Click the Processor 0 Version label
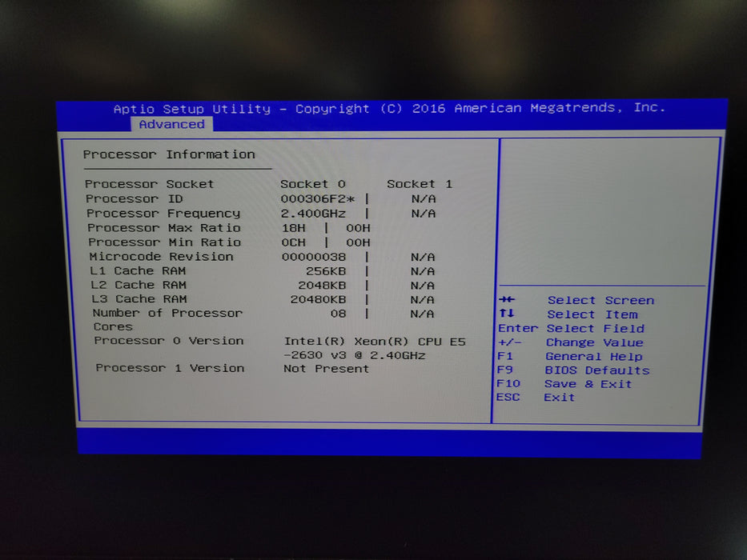Viewport: 747px width, 560px height. pyautogui.click(x=169, y=341)
